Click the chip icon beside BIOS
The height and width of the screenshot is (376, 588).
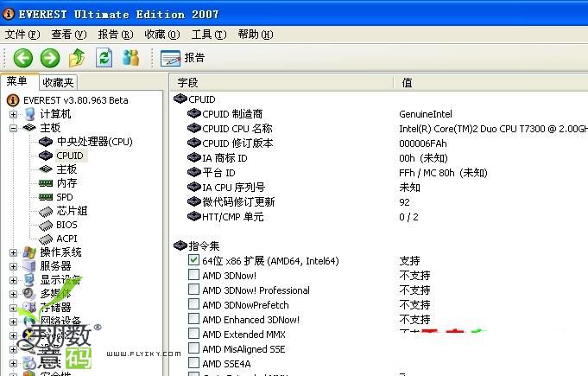tap(46, 226)
